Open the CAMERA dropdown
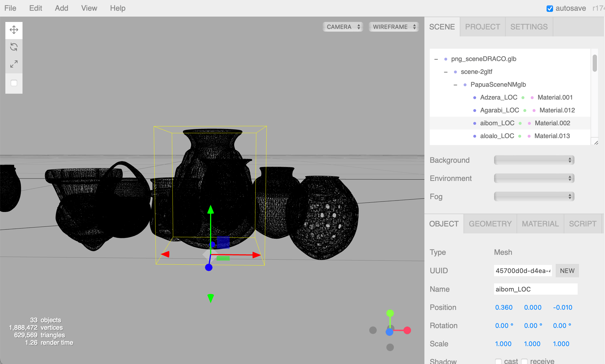 (343, 27)
